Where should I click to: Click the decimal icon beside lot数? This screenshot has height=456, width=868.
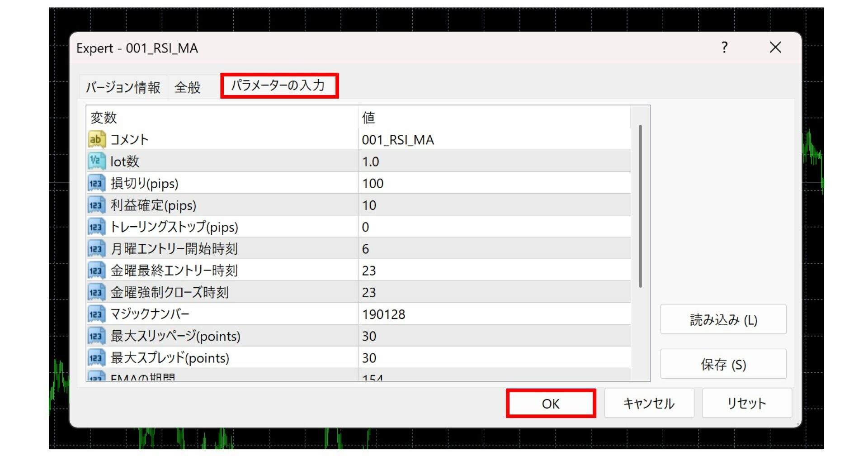[x=96, y=161]
